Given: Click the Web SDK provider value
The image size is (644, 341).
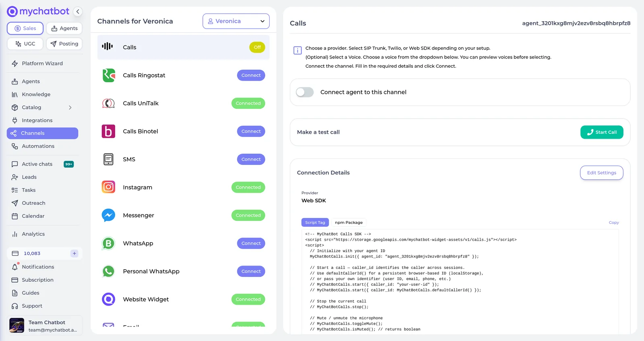Looking at the screenshot, I should (314, 200).
